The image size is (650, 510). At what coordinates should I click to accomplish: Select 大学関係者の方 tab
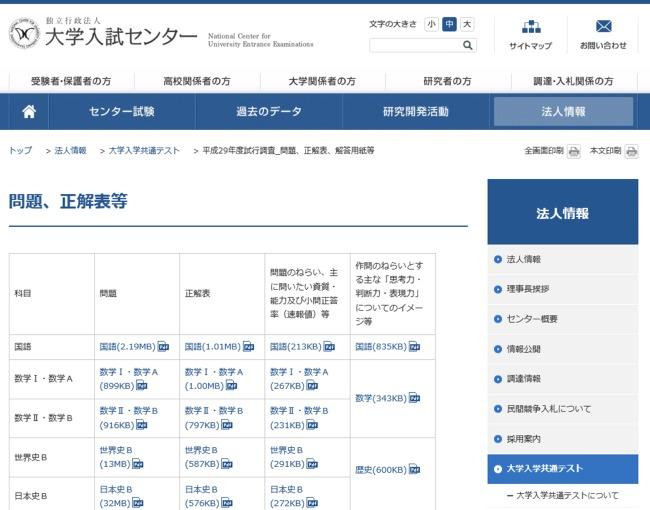pos(322,81)
